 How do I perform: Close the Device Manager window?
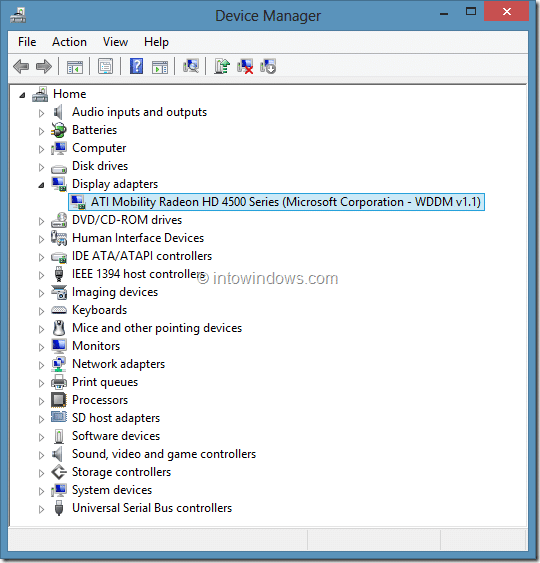pyautogui.click(x=507, y=12)
